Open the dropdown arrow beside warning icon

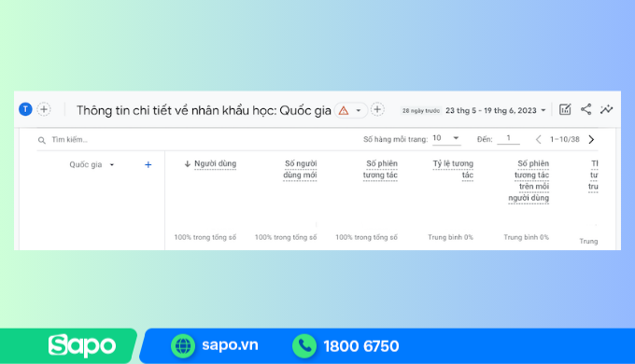pos(359,110)
